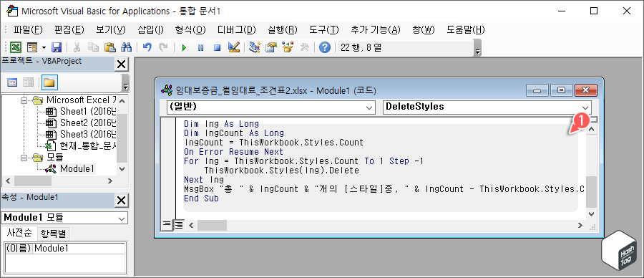The image size is (644, 278).
Task: Switch to Procedure View button
Action: click(167, 225)
